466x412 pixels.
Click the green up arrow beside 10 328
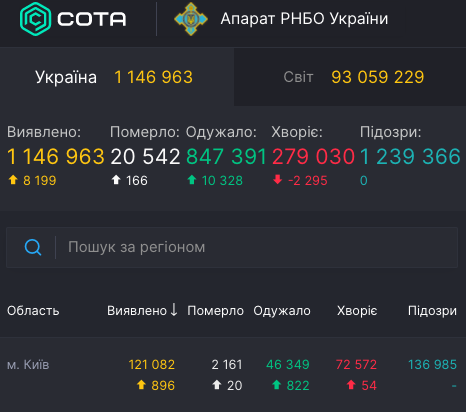pyautogui.click(x=192, y=180)
